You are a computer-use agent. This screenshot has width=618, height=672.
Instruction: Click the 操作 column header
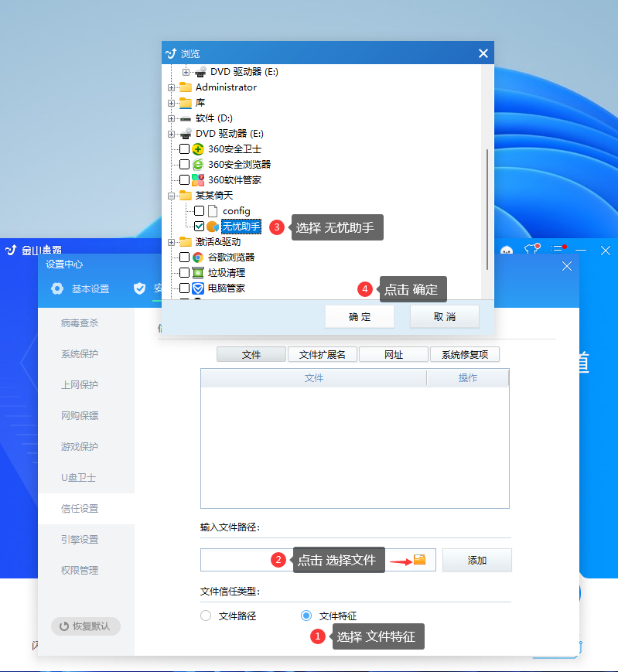(x=468, y=377)
